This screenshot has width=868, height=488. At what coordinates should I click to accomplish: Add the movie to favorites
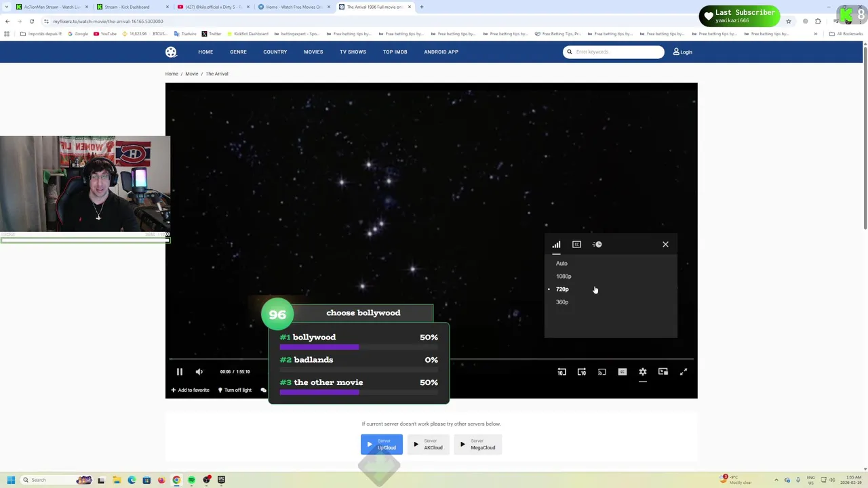(x=190, y=390)
